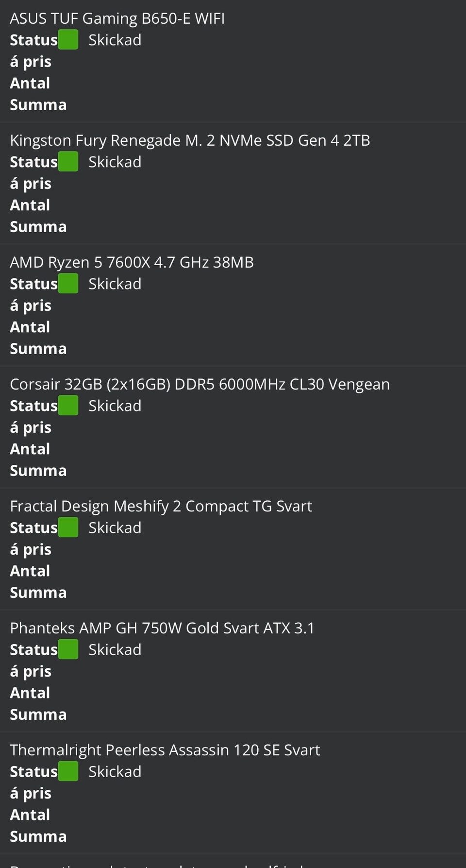Screen dimensions: 466x868
Task: Click the Antal label under Fractal Design Meshify
Action: [30, 571]
